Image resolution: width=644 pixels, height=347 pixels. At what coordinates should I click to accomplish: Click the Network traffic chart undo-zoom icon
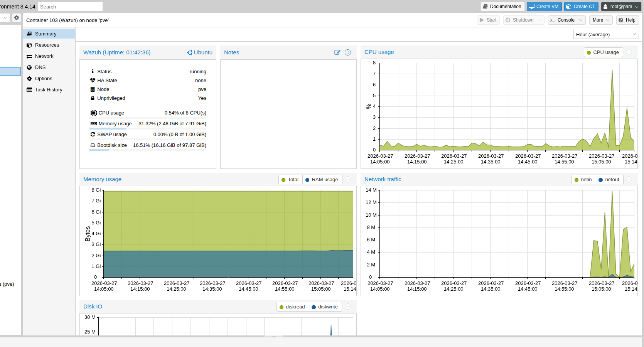pyautogui.click(x=629, y=179)
